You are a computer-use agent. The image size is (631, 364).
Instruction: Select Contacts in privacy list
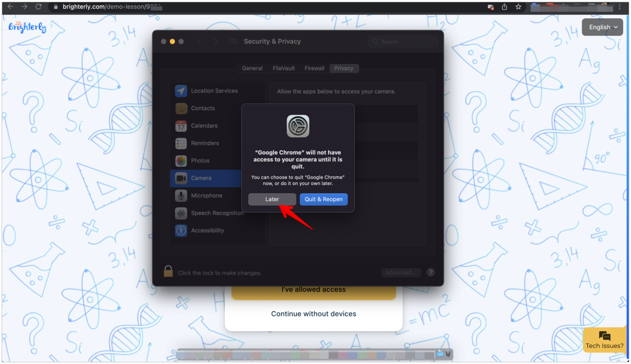coord(218,108)
